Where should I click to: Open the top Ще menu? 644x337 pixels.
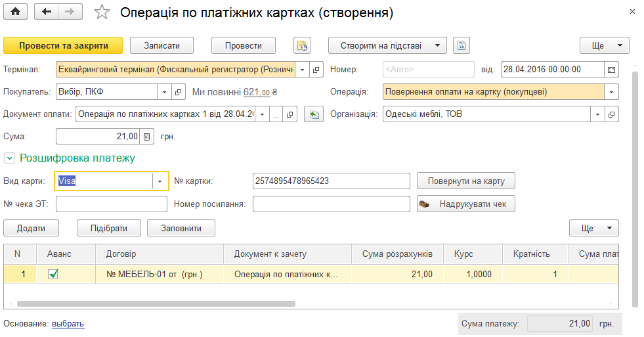point(604,45)
